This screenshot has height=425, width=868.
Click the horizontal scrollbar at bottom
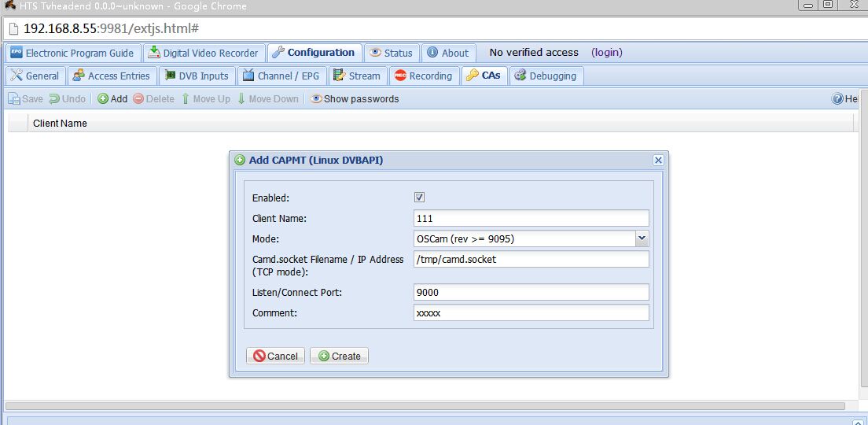click(425, 406)
